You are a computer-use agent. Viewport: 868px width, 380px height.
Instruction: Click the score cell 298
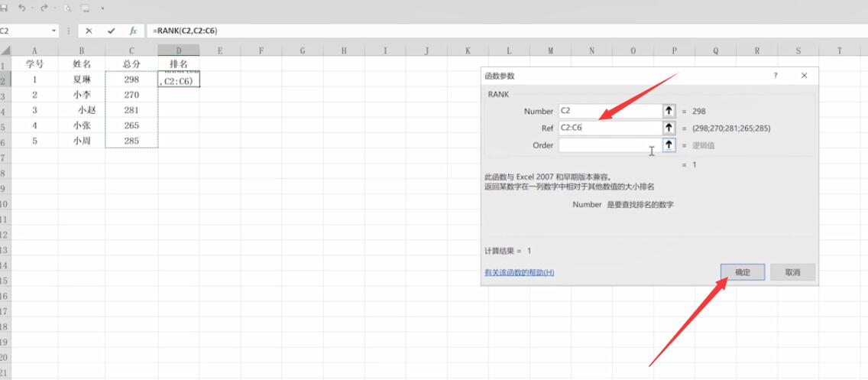131,80
